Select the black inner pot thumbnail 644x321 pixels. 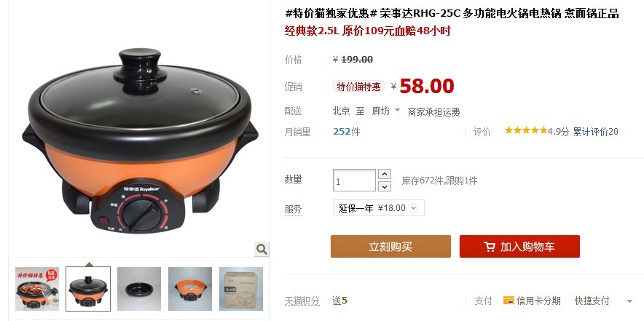click(x=139, y=289)
